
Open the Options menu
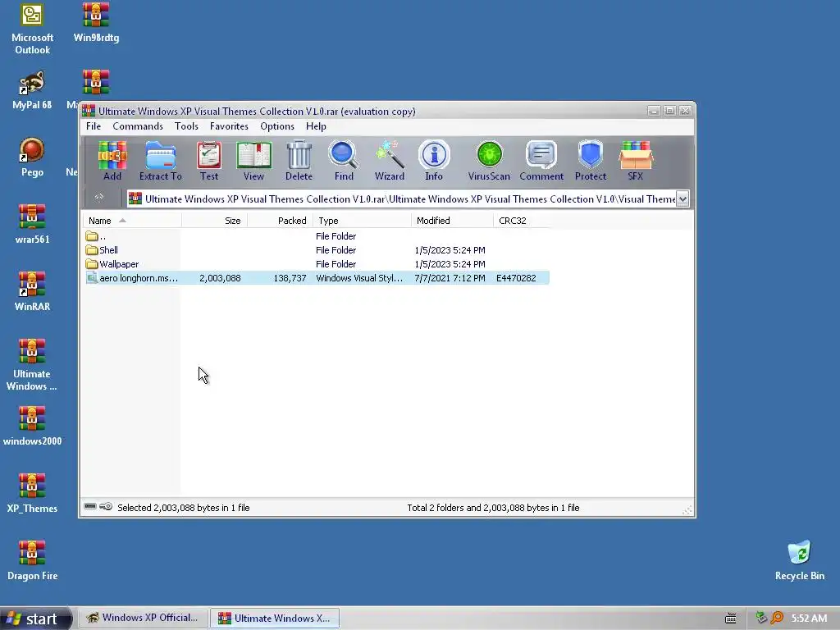(277, 126)
